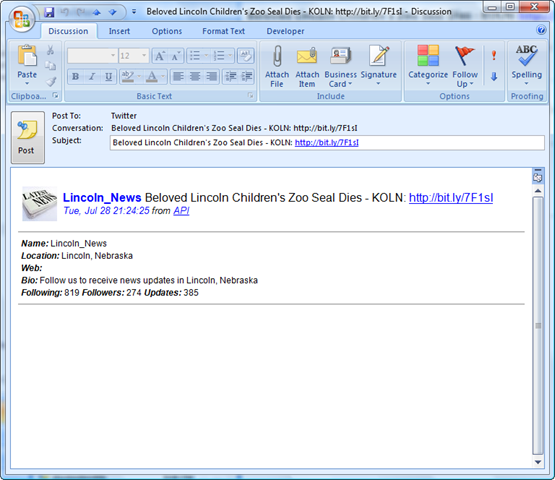The height and width of the screenshot is (480, 555).
Task: Open Follow Up flag menu
Action: click(465, 66)
